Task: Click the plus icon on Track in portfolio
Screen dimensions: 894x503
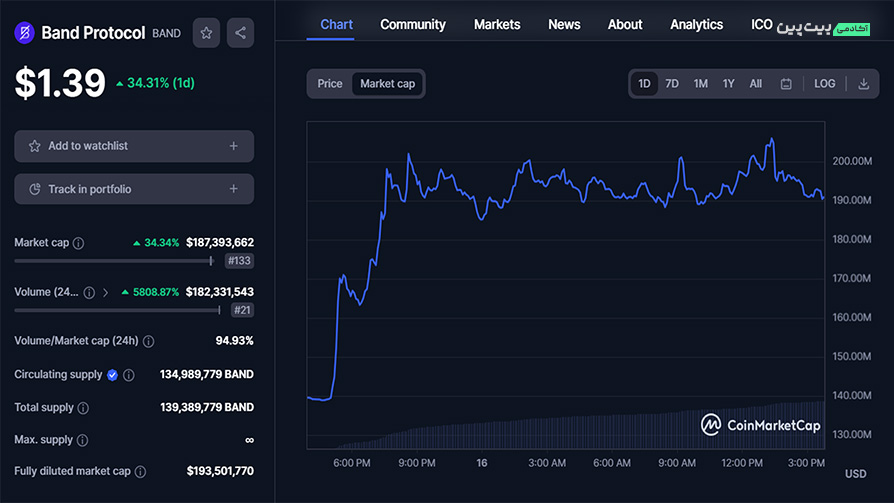Action: click(x=234, y=189)
